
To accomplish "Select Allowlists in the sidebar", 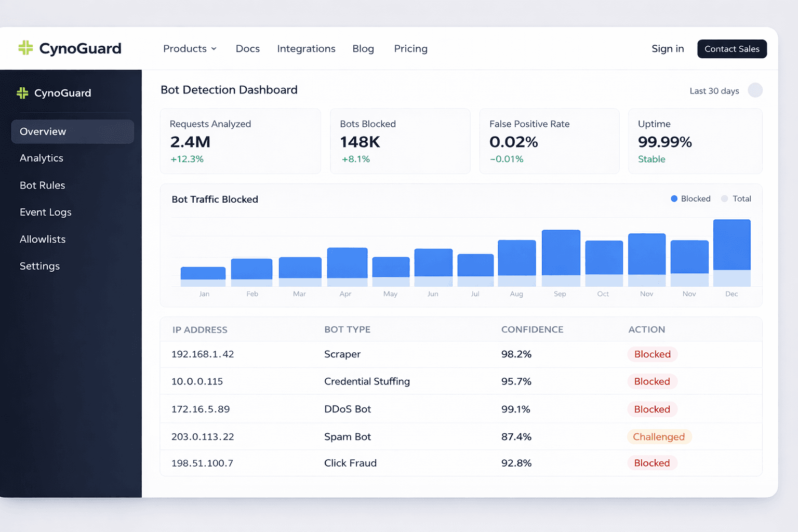I will tap(43, 239).
